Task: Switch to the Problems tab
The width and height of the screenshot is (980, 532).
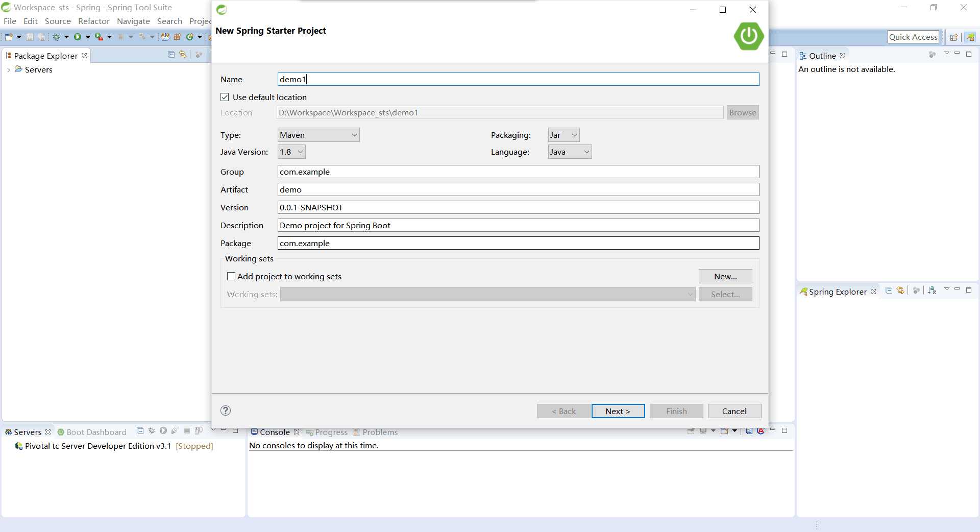Action: coord(375,432)
